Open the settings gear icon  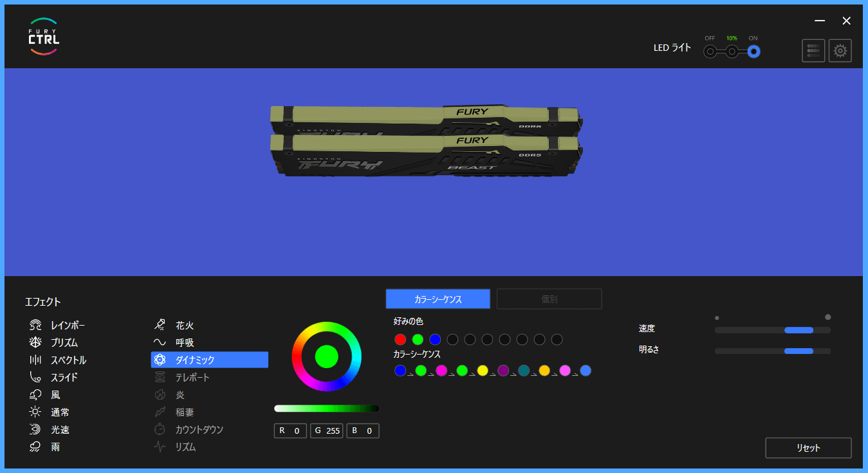tap(840, 51)
